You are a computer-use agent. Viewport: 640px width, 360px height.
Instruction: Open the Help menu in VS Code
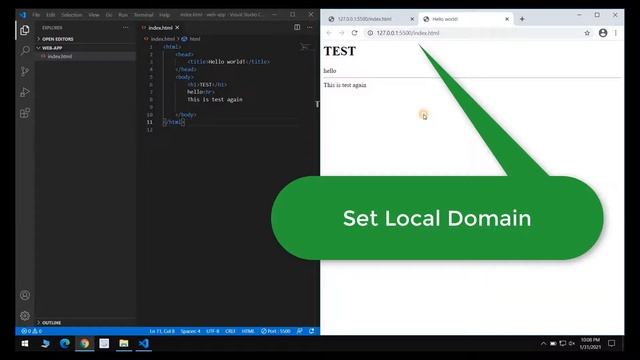(164, 15)
